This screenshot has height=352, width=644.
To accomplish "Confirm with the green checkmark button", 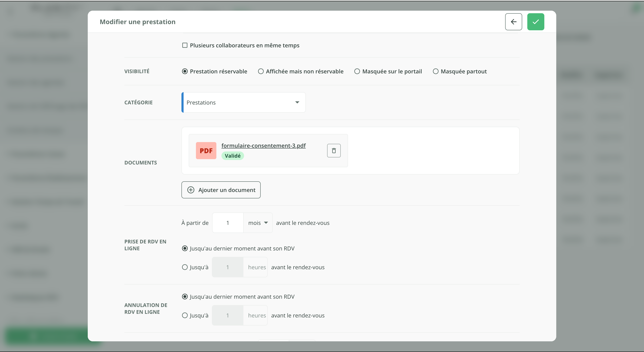I will pos(536,22).
